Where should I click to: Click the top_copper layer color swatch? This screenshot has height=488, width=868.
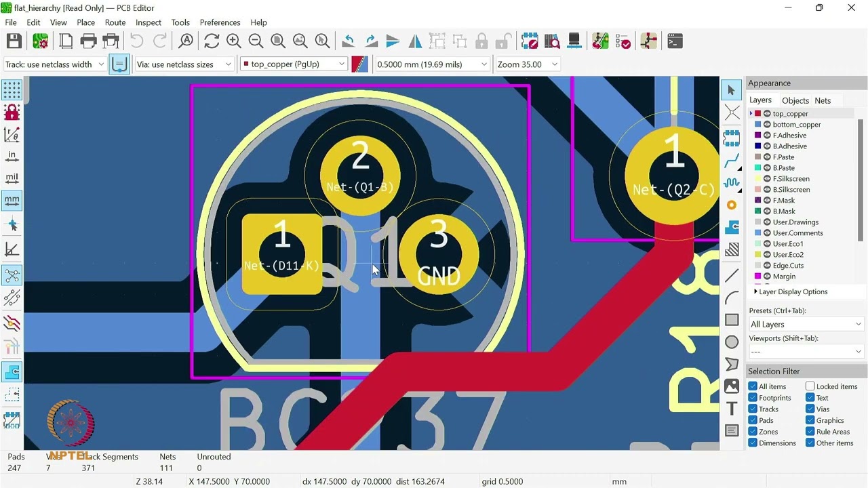pyautogui.click(x=758, y=114)
